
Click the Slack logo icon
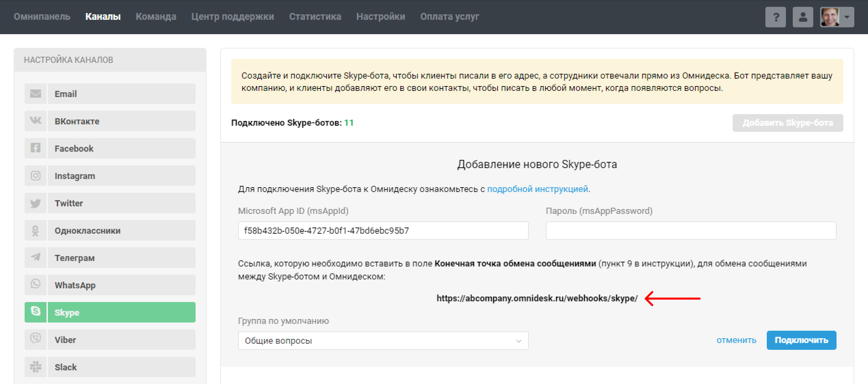pos(36,367)
